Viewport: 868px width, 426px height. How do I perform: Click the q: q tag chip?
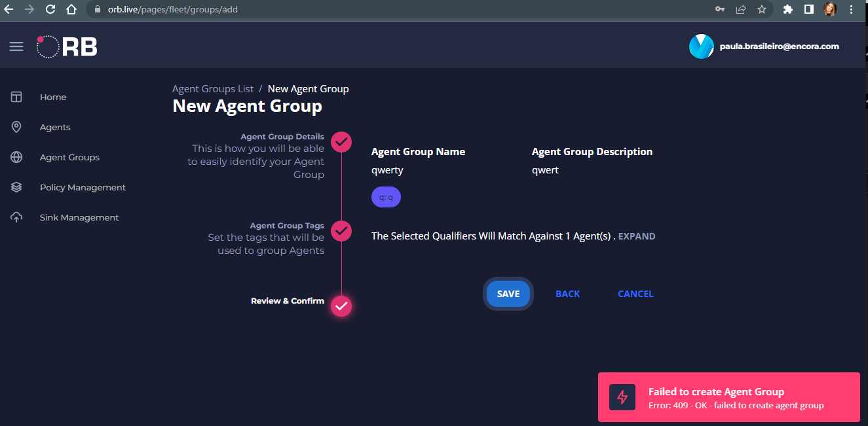(x=386, y=197)
